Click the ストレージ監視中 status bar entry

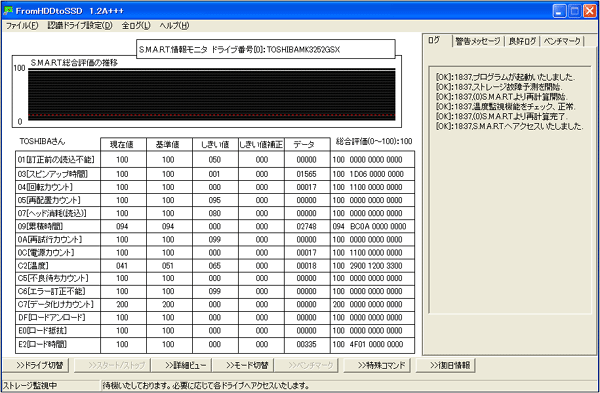(x=30, y=385)
